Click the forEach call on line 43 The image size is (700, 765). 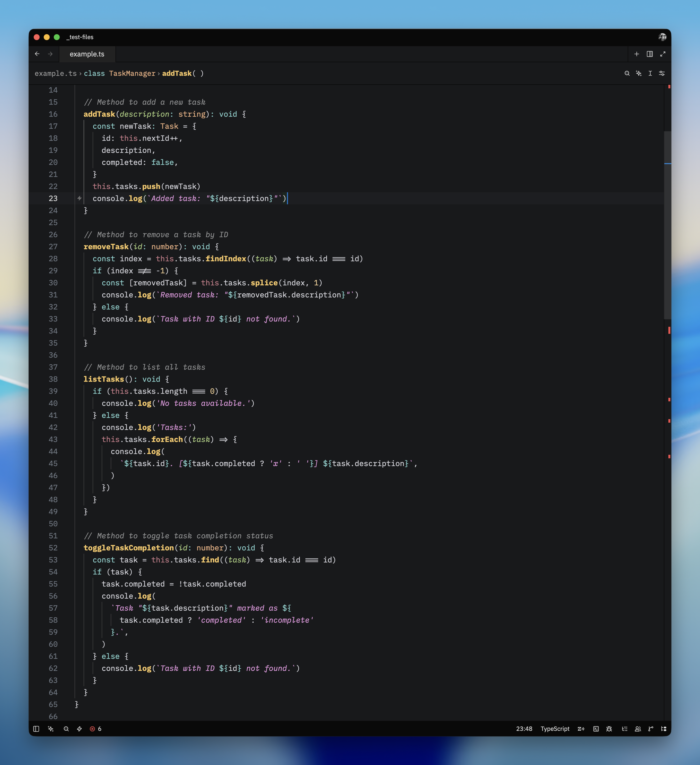click(x=167, y=439)
